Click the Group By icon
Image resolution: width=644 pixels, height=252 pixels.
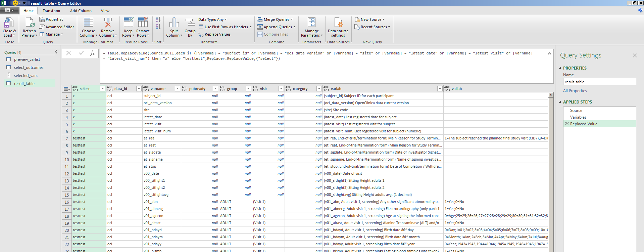click(190, 23)
